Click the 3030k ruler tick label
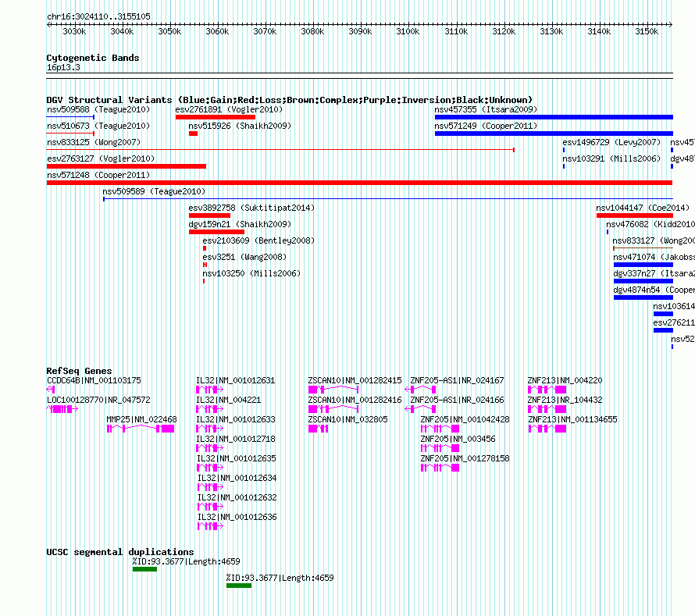This screenshot has width=695, height=616. click(x=74, y=31)
